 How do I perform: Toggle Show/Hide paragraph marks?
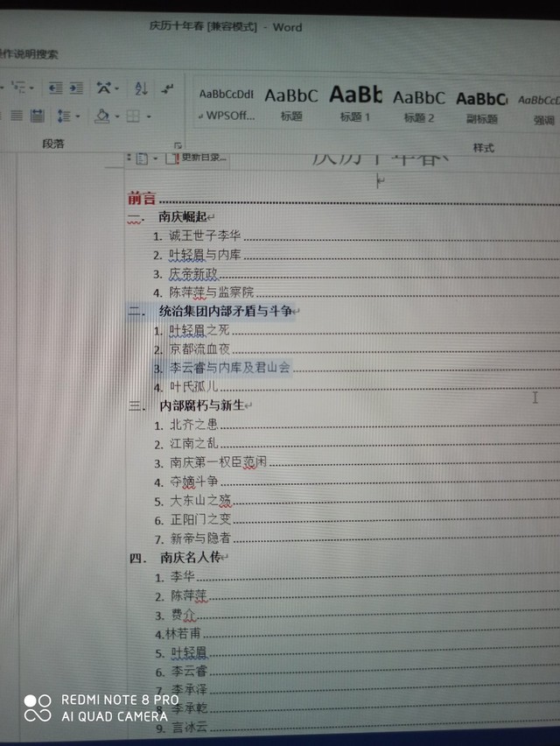168,88
